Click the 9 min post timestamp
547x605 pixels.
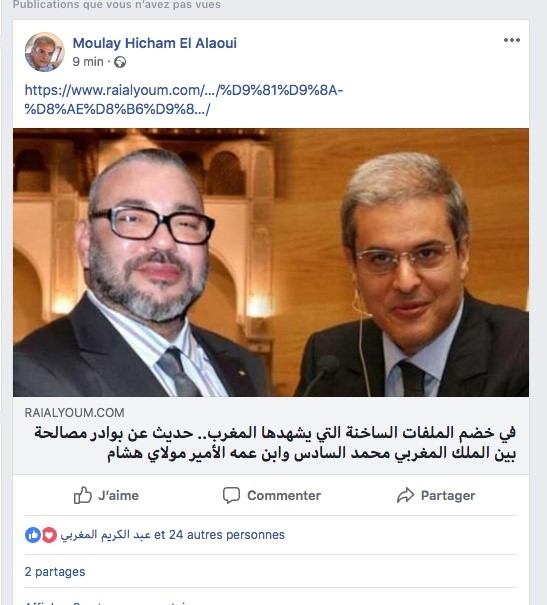88,62
